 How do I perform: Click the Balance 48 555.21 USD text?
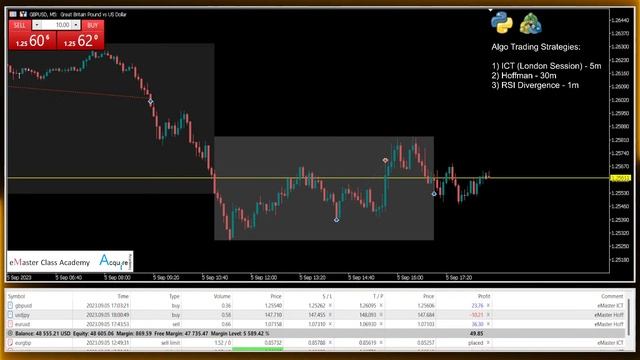[x=43, y=333]
